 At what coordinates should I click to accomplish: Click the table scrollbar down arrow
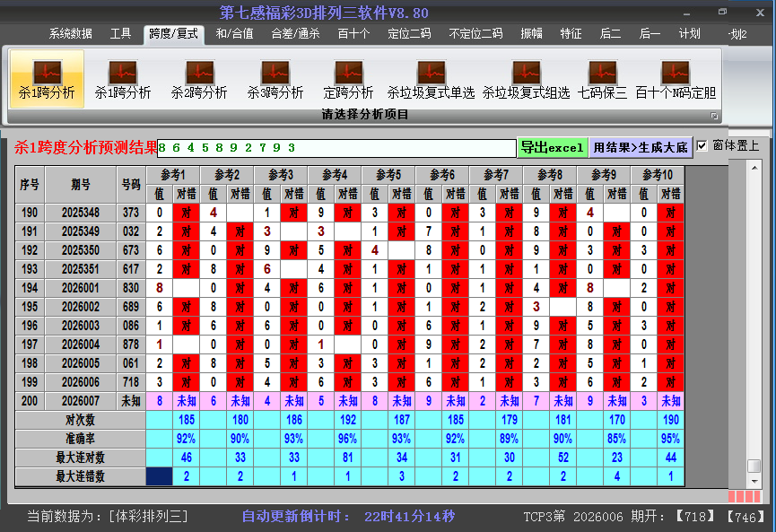[754, 482]
